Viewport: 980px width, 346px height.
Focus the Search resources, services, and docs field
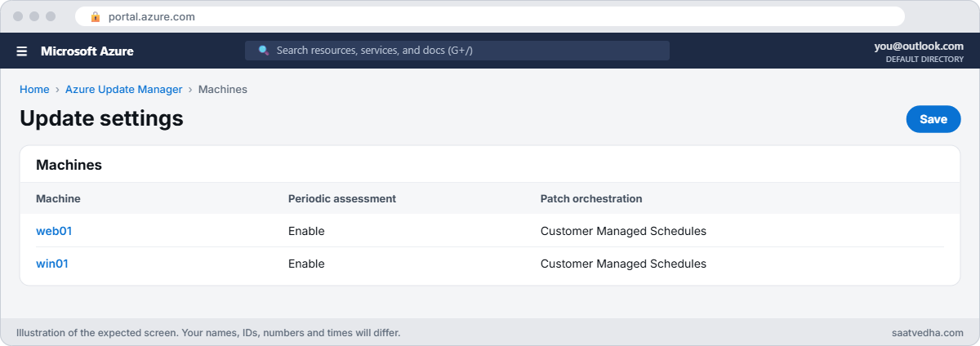click(457, 51)
